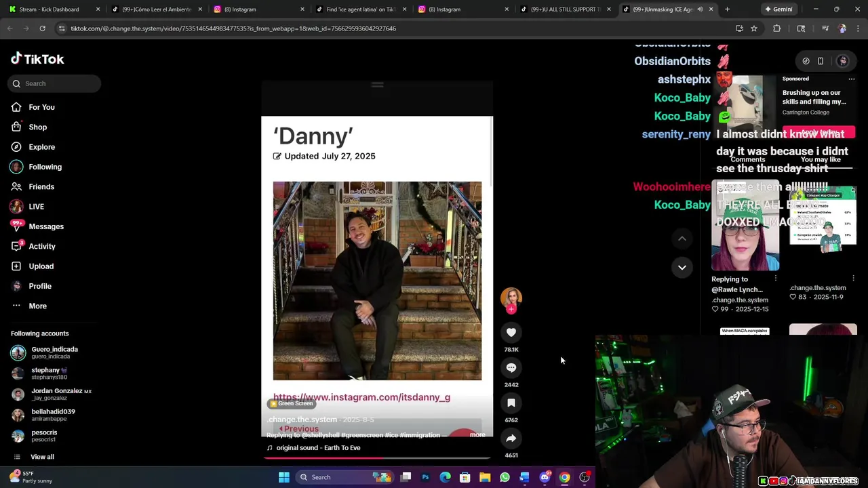Click the Windows taskbar Search box
The height and width of the screenshot is (488, 868).
[x=344, y=477]
